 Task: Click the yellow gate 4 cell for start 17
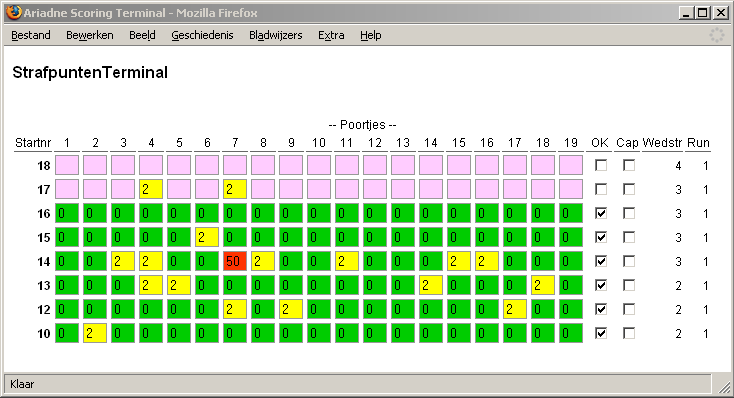point(151,189)
